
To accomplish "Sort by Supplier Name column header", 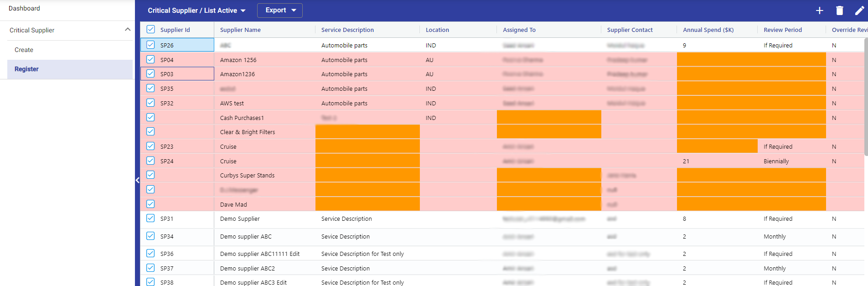I will pos(240,30).
